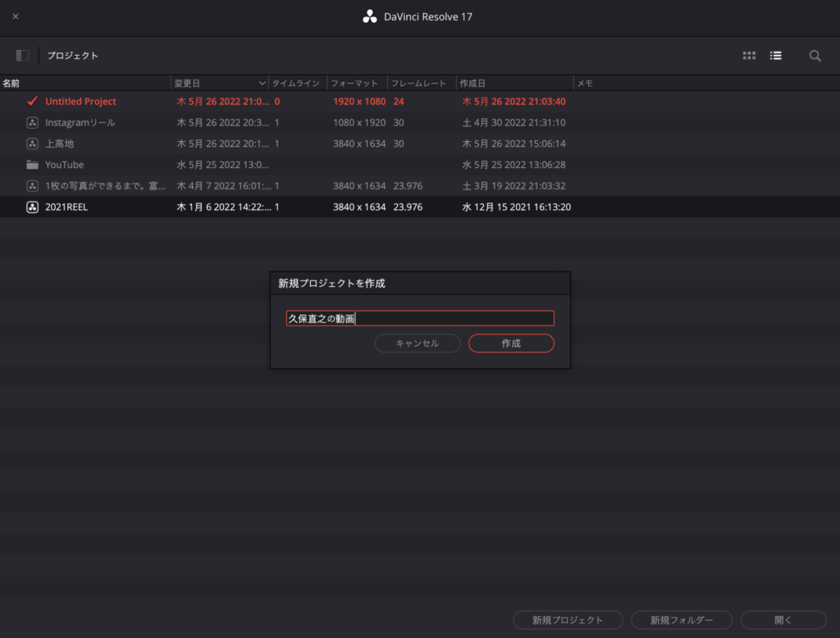840x638 pixels.
Task: Click the icon of 1枚の写真ができるまで project
Action: [x=32, y=186]
